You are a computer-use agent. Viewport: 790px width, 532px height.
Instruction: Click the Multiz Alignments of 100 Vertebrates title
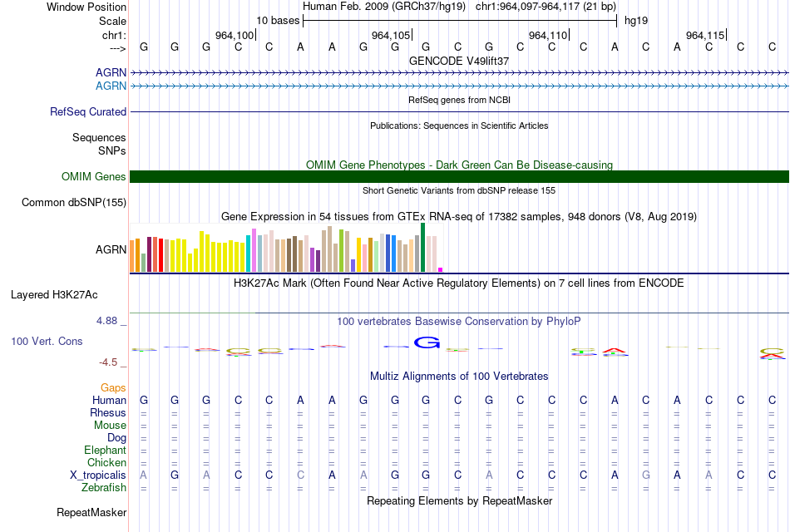coord(459,377)
